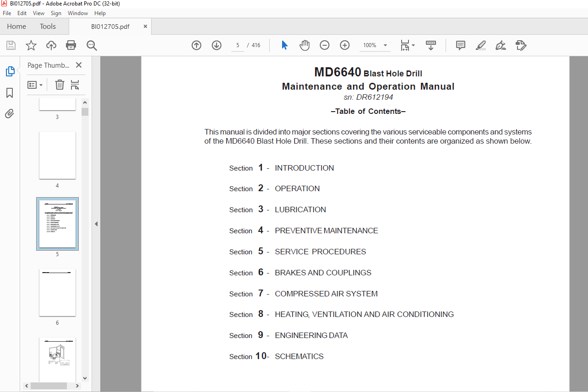This screenshot has height=392, width=588.
Task: Select page 3 thumbnail
Action: point(57,104)
